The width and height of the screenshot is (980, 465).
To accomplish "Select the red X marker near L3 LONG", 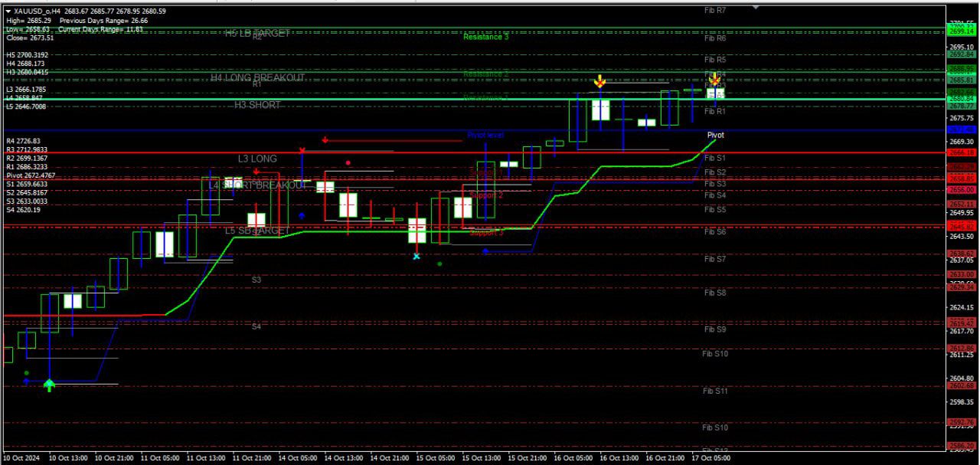I will pyautogui.click(x=302, y=150).
